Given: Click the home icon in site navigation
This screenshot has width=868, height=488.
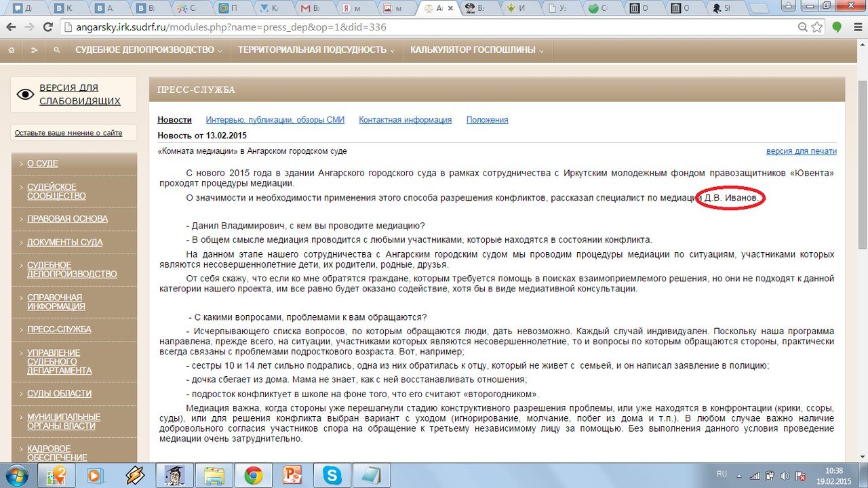Looking at the screenshot, I should click(x=12, y=50).
